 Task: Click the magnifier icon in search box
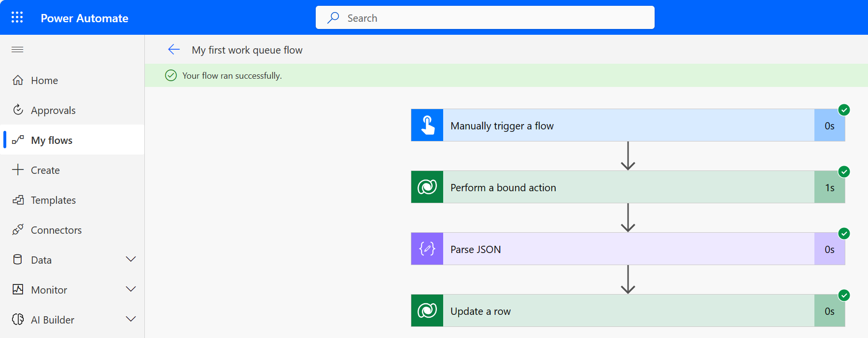pos(333,18)
